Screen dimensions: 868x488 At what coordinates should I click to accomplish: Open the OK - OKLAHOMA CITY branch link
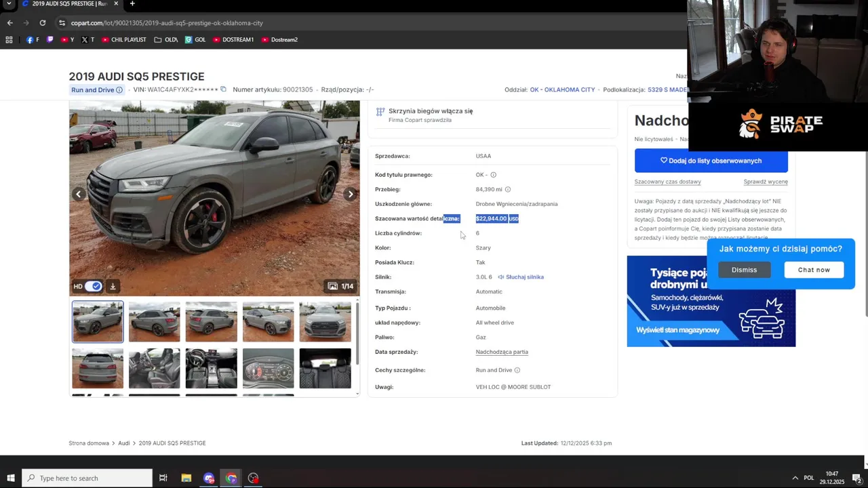tap(562, 89)
